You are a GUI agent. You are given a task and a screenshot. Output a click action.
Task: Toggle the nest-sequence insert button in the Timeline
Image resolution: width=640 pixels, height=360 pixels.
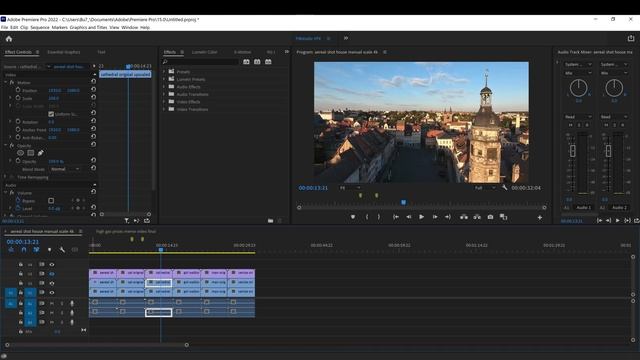tap(11, 249)
